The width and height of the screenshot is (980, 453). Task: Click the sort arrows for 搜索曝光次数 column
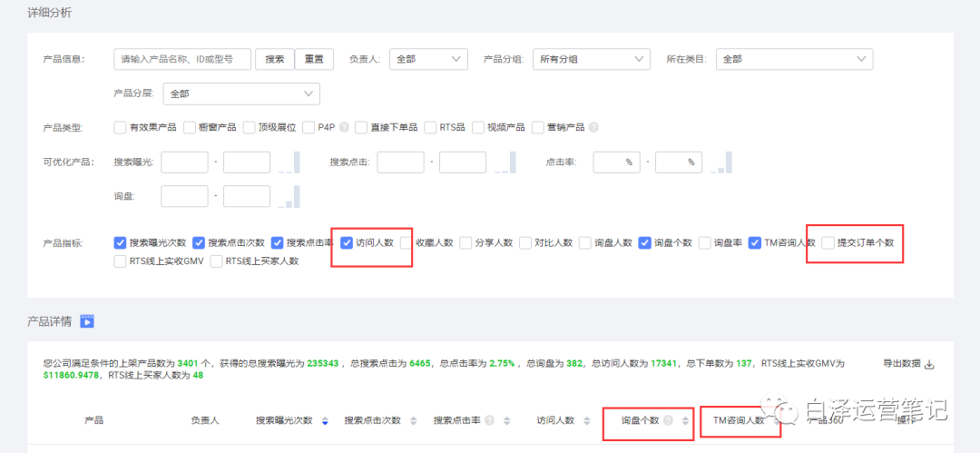coord(324,421)
